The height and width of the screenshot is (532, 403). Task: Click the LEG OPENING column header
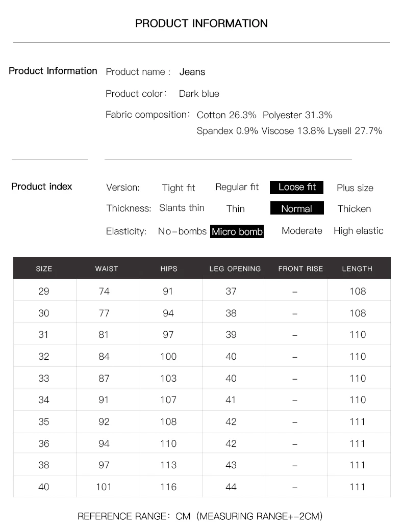pyautogui.click(x=235, y=269)
